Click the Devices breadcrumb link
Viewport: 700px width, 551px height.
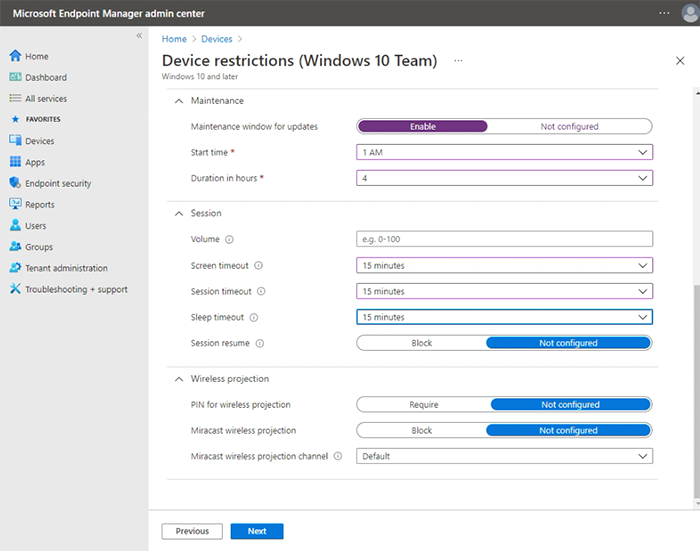[x=216, y=39]
